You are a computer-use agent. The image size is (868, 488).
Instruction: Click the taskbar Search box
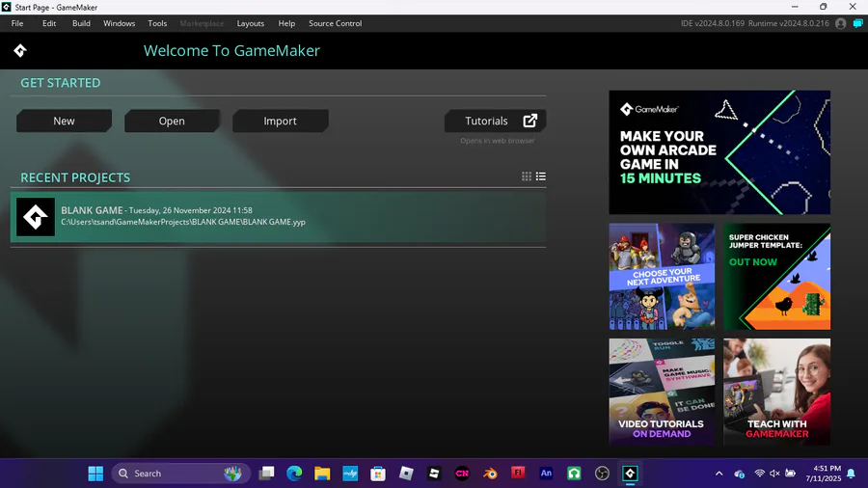coord(180,474)
